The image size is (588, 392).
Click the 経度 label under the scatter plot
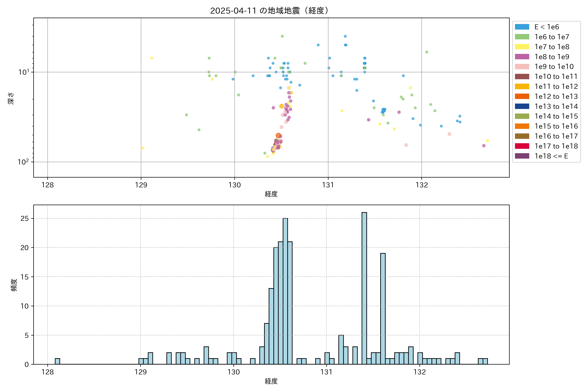tap(271, 194)
